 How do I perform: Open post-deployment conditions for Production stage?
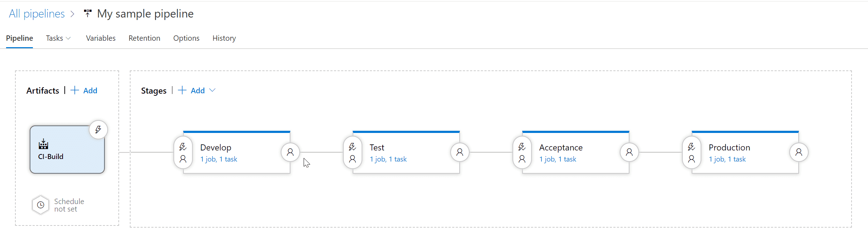click(799, 153)
